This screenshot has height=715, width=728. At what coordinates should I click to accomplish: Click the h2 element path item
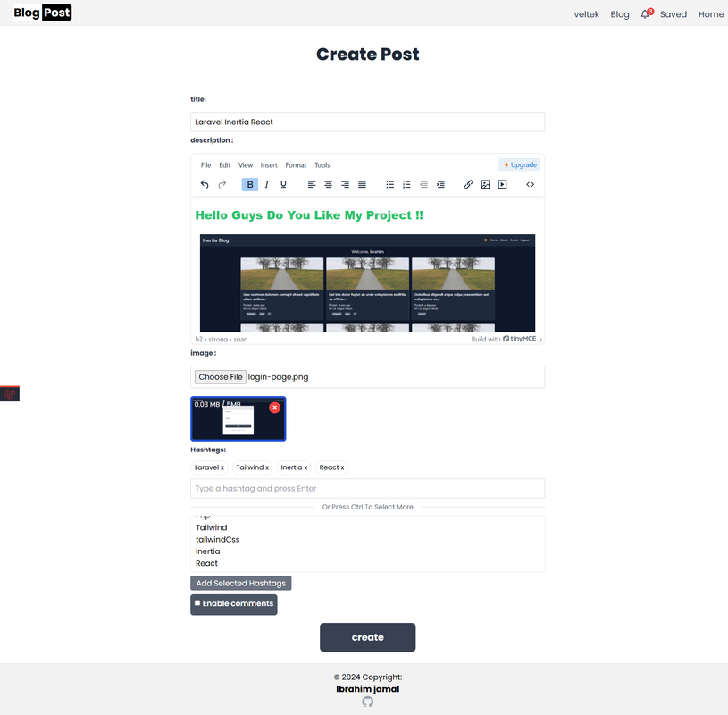click(198, 339)
